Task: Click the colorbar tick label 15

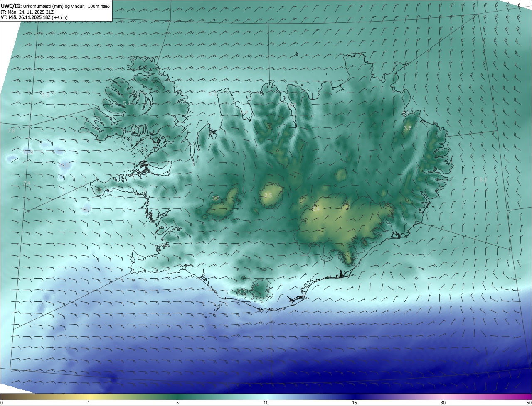Action: [355, 403]
